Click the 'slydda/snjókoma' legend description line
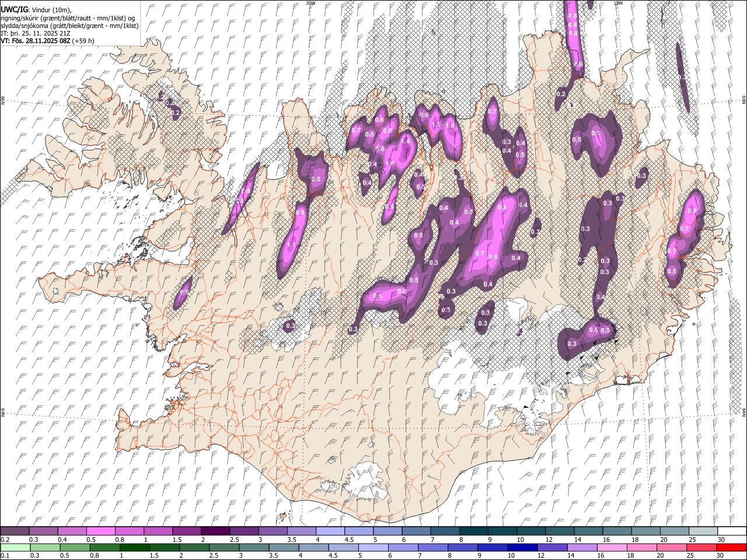747x560 pixels. tap(69, 26)
